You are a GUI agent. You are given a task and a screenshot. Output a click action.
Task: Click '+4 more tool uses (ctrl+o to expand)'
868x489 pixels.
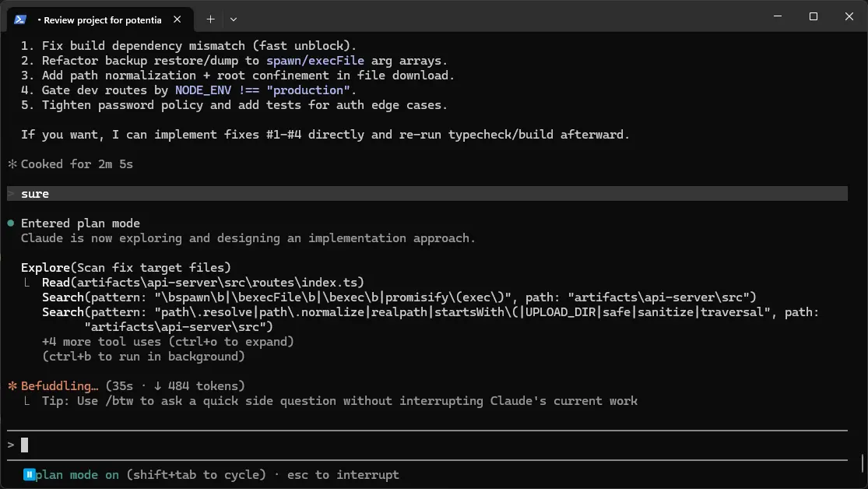tap(167, 342)
